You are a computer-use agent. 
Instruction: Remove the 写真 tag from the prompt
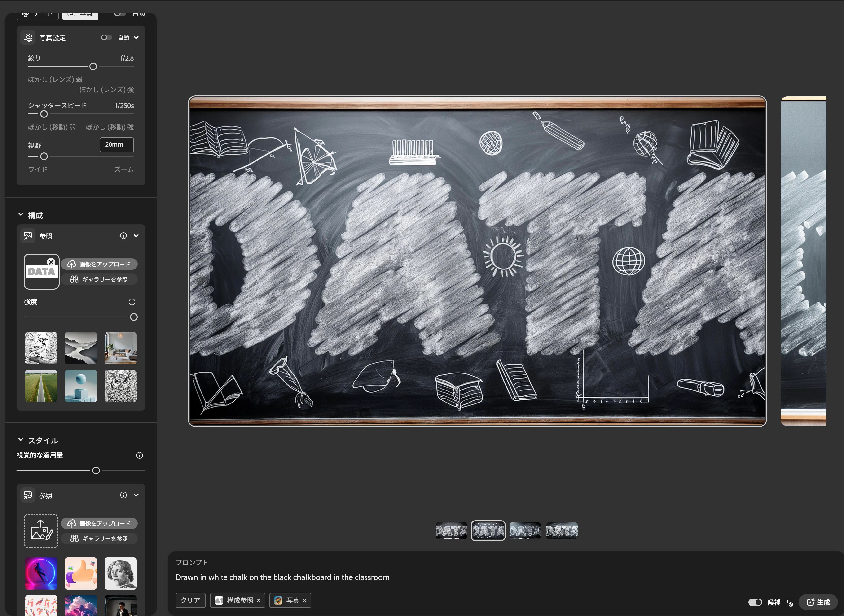coord(304,600)
